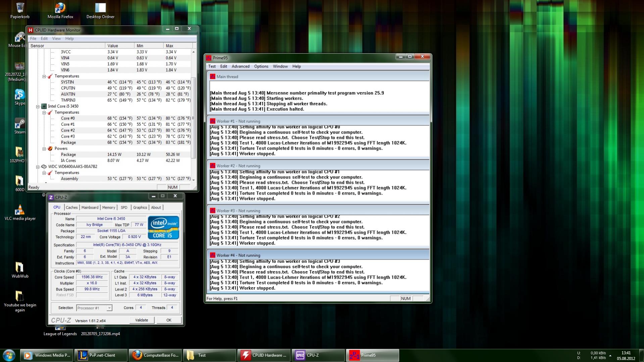Select the Steam desktop icon
644x362 pixels.
point(20,126)
